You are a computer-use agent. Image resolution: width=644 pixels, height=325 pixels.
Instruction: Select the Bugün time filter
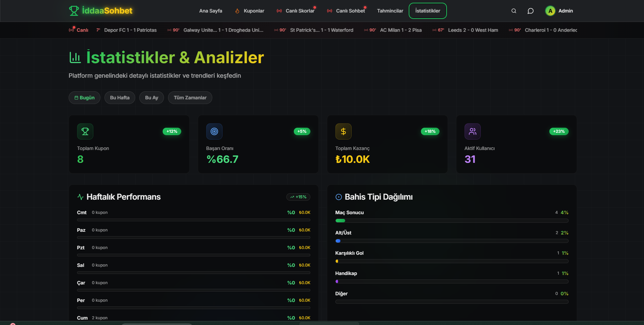tap(85, 98)
